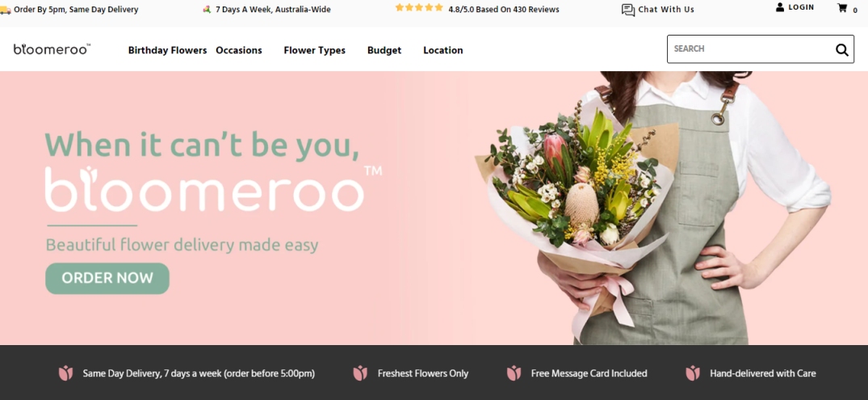Screen dimensions: 868x400
Task: Open the Budget menu
Action: coord(384,50)
